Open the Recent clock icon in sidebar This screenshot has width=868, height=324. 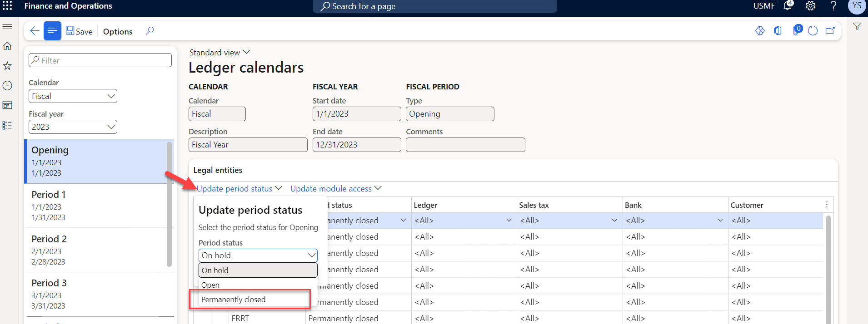coord(7,86)
